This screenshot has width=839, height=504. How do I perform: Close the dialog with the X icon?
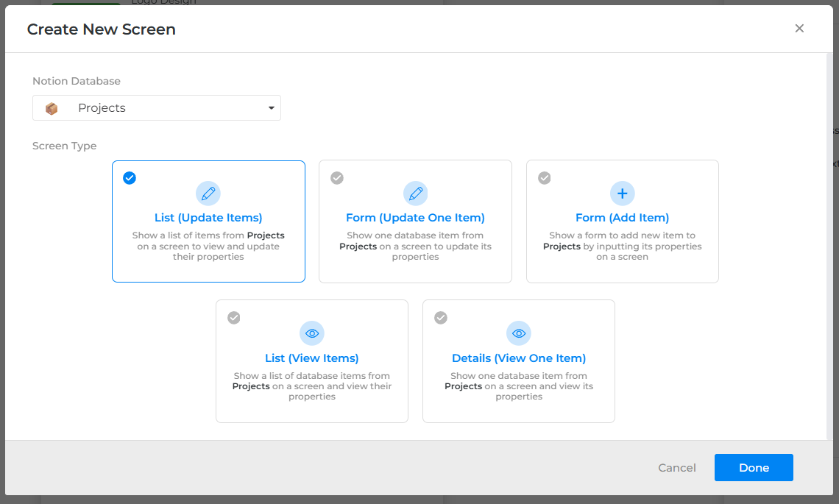(x=799, y=28)
